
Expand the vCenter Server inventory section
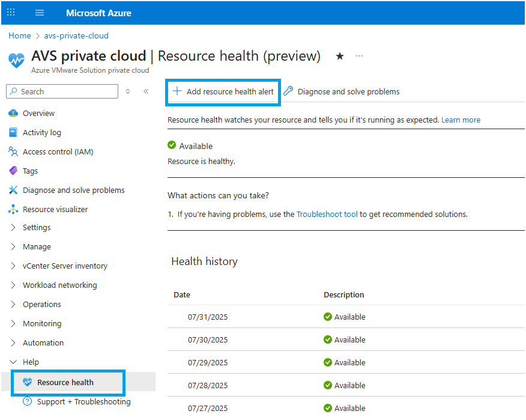[x=13, y=266]
